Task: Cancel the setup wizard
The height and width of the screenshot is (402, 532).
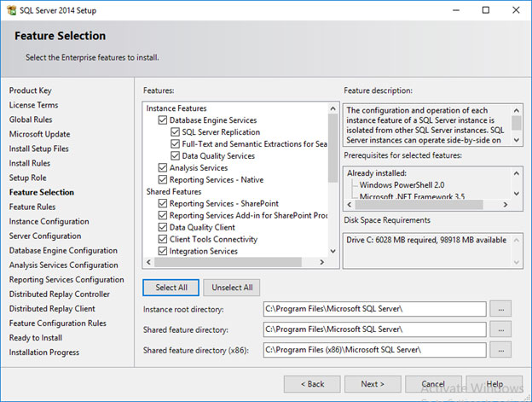Action: [x=433, y=384]
